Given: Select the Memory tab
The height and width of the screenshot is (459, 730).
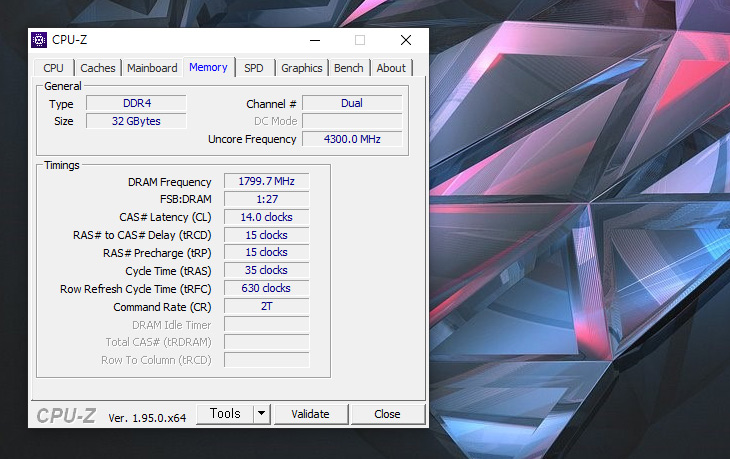Looking at the screenshot, I should point(209,67).
